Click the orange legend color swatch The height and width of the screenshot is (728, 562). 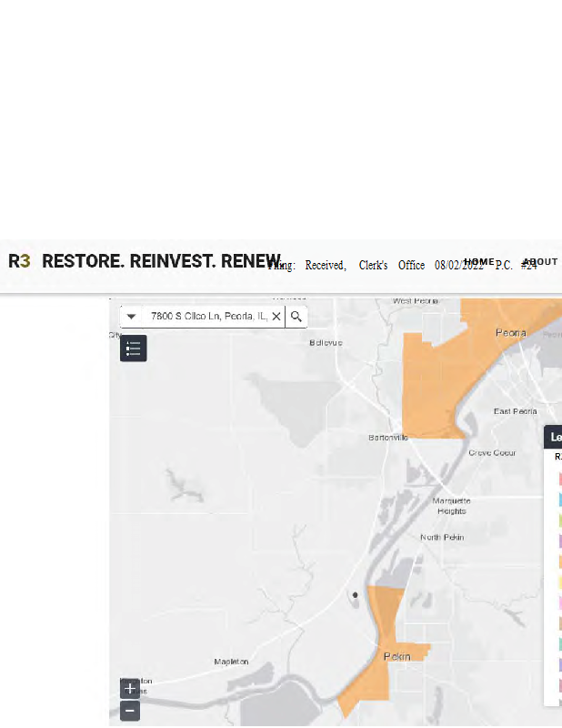tap(559, 561)
